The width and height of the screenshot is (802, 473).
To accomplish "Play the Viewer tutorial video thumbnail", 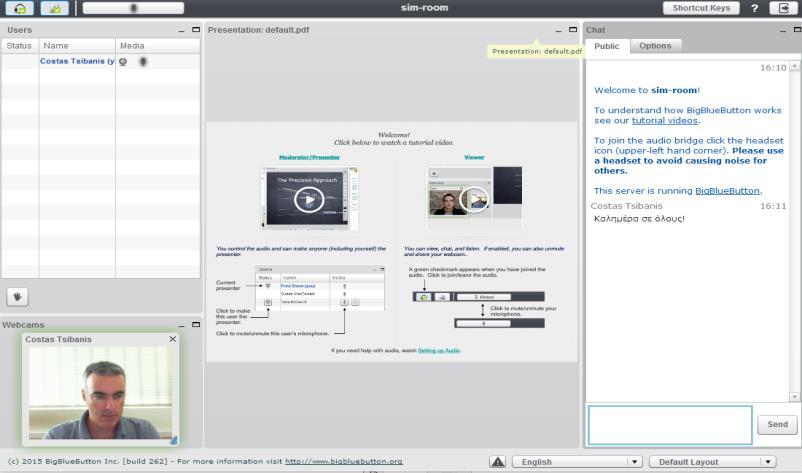I will click(474, 199).
